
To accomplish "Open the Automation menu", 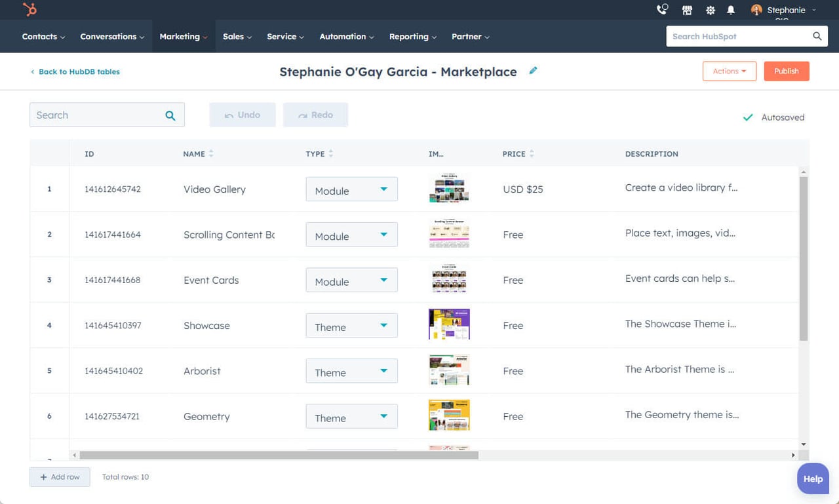I will 347,37.
